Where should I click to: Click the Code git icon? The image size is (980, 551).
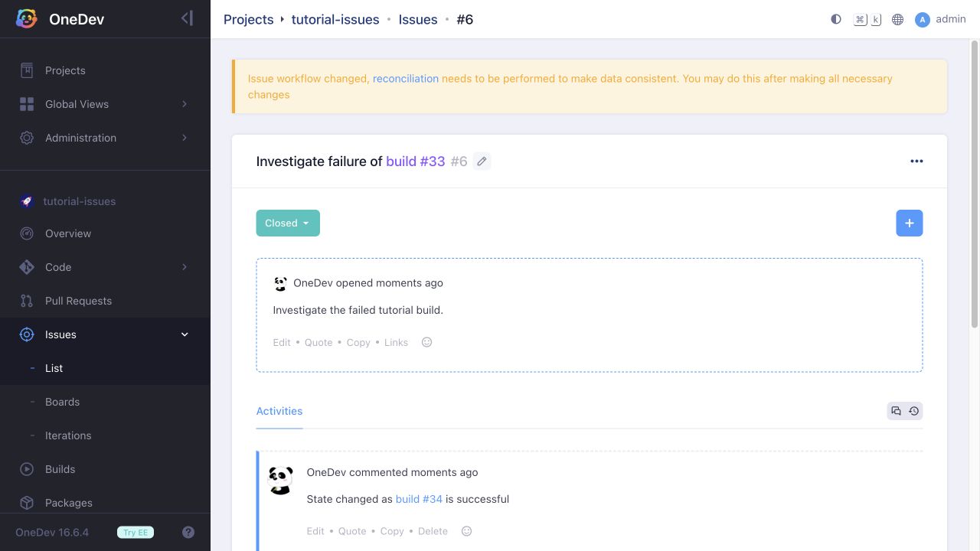pos(27,267)
